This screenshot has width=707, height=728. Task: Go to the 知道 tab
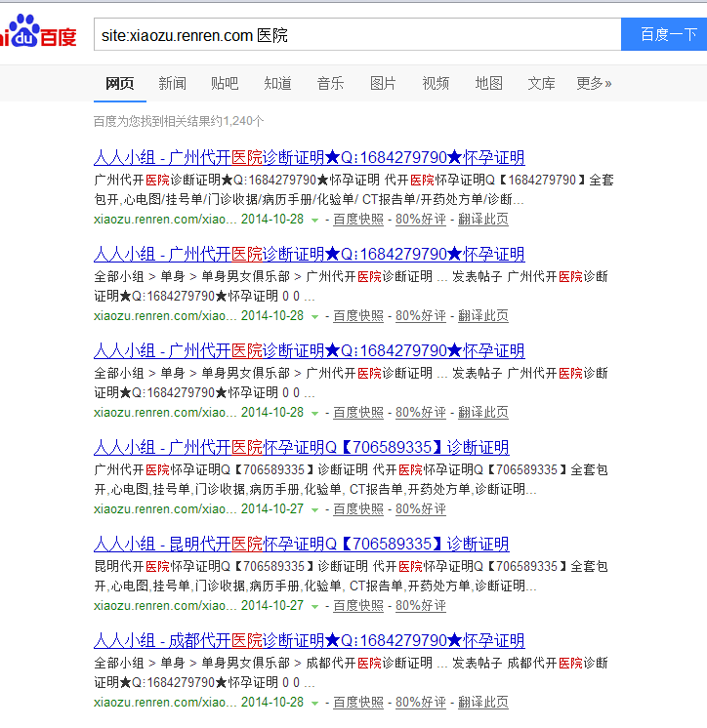(277, 84)
